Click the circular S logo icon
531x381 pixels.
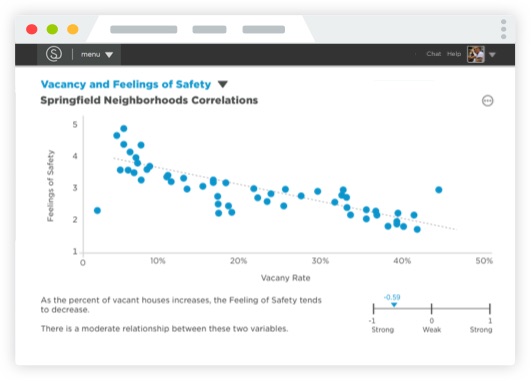pyautogui.click(x=54, y=54)
